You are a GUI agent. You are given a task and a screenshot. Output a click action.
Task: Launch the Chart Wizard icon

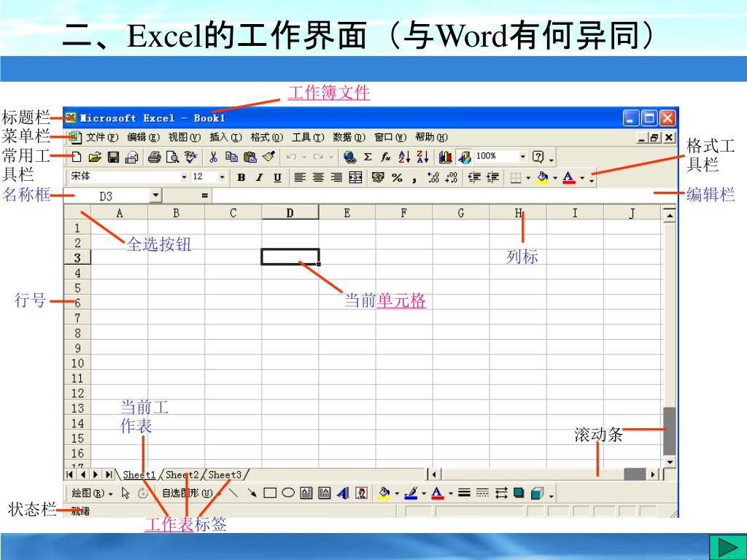point(446,157)
